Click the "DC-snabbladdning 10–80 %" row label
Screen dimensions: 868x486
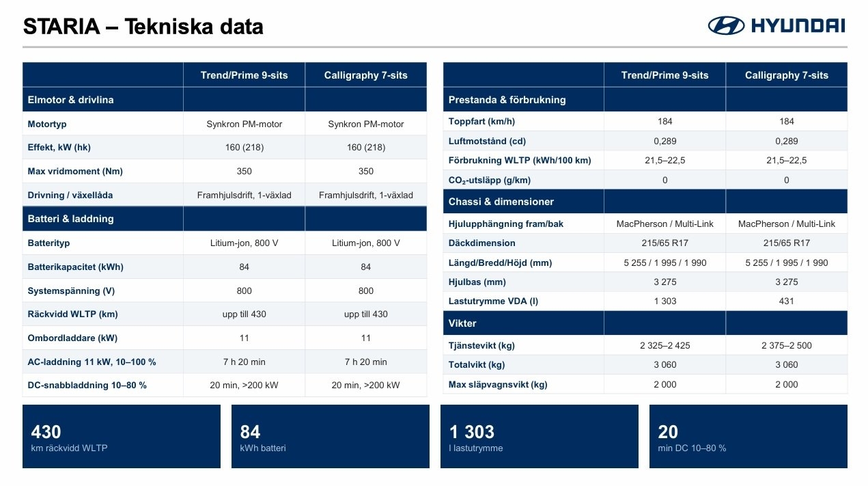tap(87, 385)
